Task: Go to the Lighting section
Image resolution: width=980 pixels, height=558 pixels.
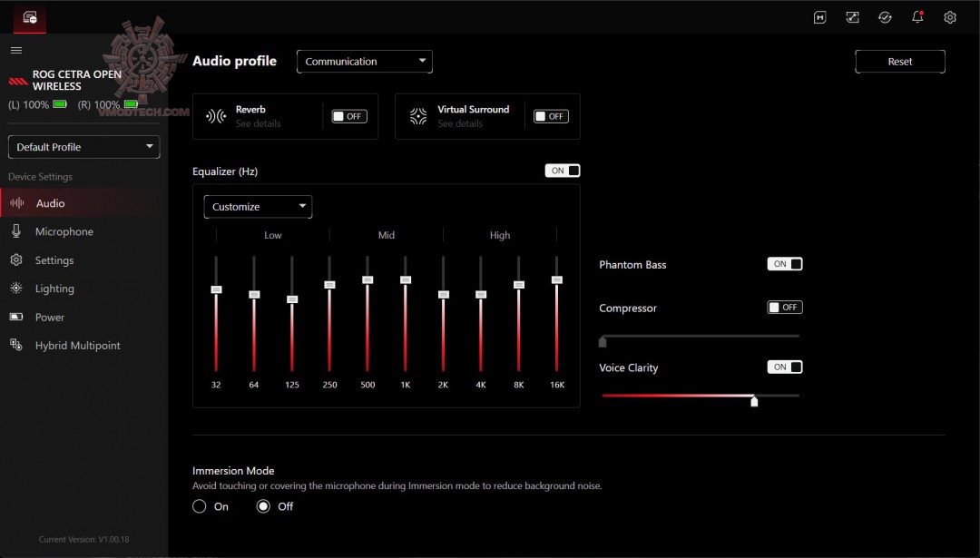Action: pyautogui.click(x=83, y=288)
